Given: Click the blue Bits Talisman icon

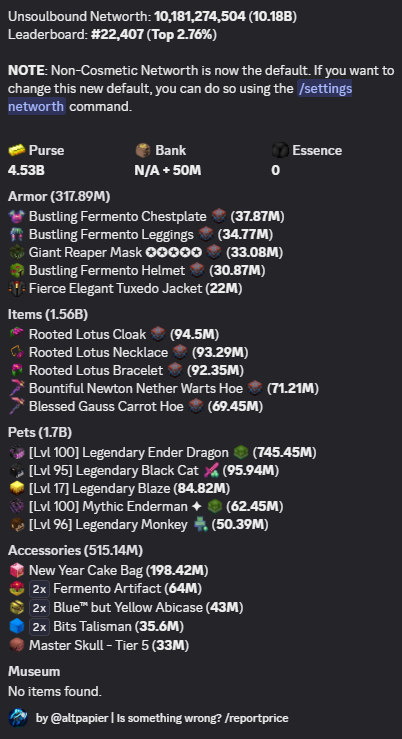Looking at the screenshot, I should coord(16,626).
